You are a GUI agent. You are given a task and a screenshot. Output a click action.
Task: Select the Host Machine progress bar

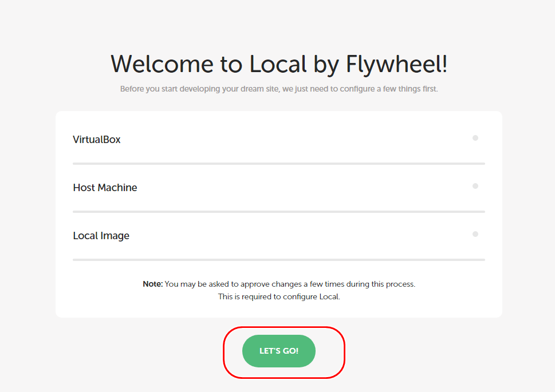[279, 212]
